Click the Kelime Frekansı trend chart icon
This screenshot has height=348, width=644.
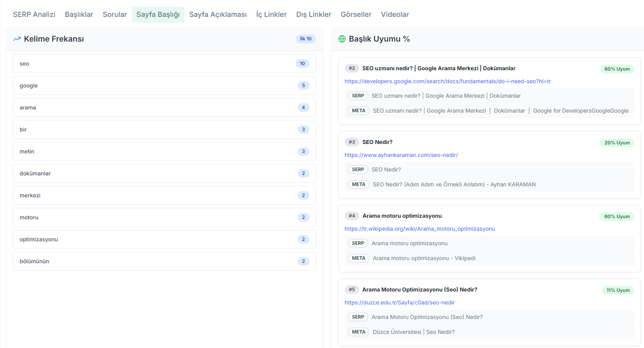click(x=17, y=39)
